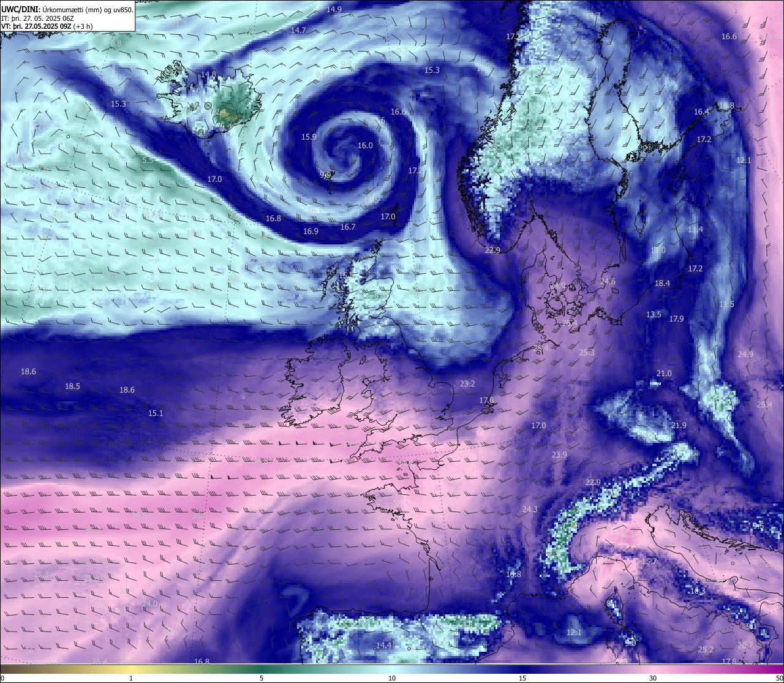Click the 15.1 value label on the map
The image size is (784, 683).
click(156, 413)
